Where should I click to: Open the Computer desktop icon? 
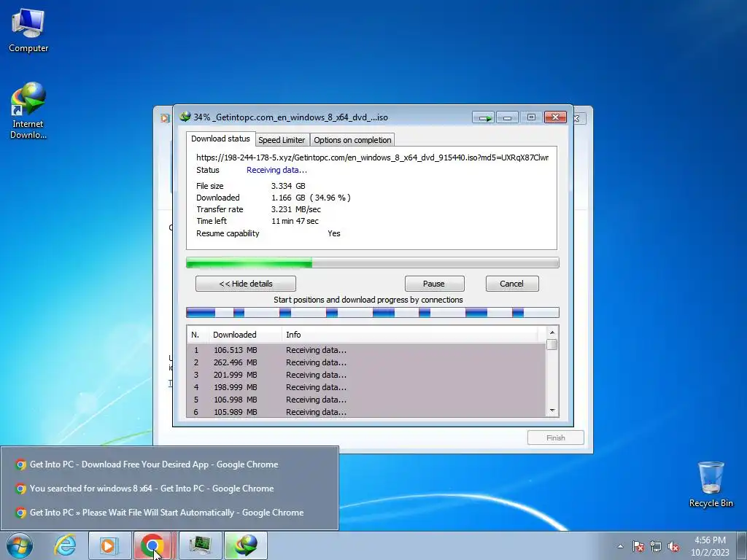28,31
